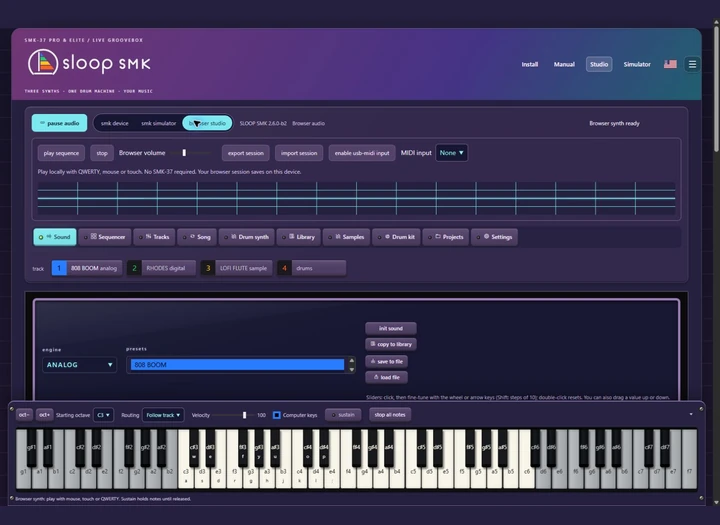This screenshot has height=525, width=720.
Task: Click the stop button
Action: (x=102, y=153)
